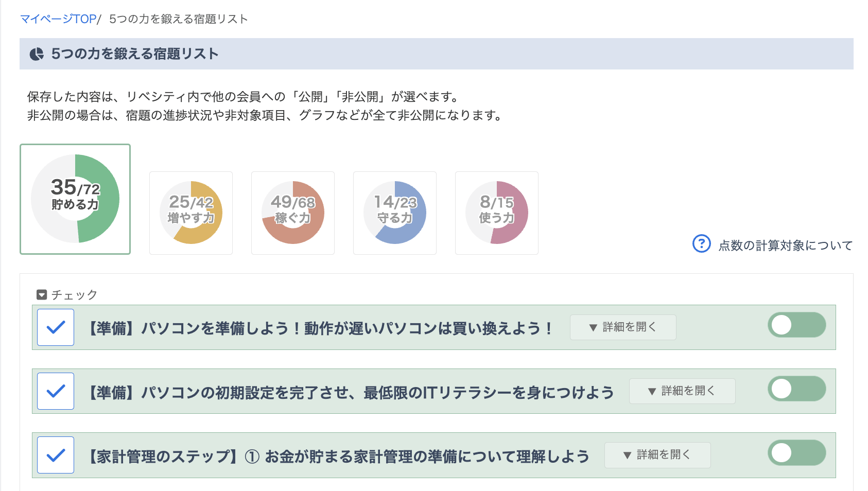Click the blue question mark help icon
The image size is (868, 491).
pyautogui.click(x=702, y=243)
